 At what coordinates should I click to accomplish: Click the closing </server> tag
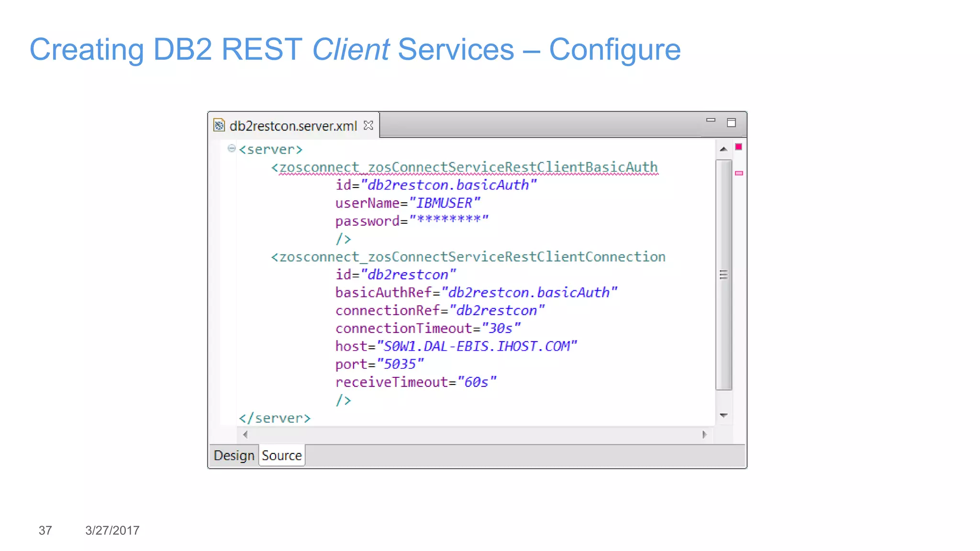(x=275, y=418)
